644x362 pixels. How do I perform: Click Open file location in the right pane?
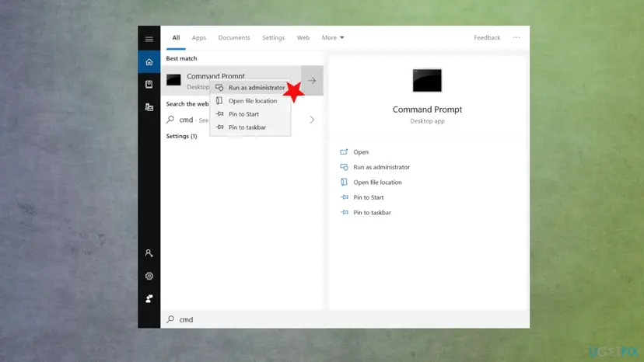pyautogui.click(x=377, y=183)
